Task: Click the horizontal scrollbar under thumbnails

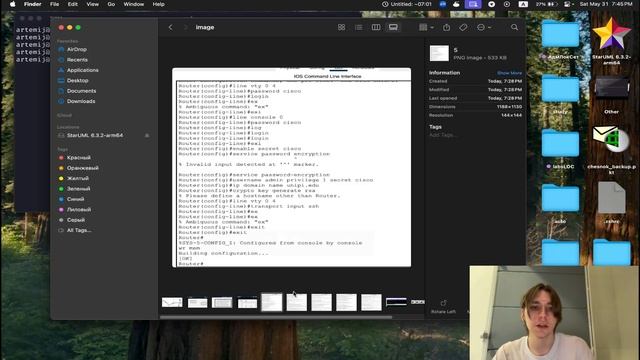Action: tap(276, 317)
